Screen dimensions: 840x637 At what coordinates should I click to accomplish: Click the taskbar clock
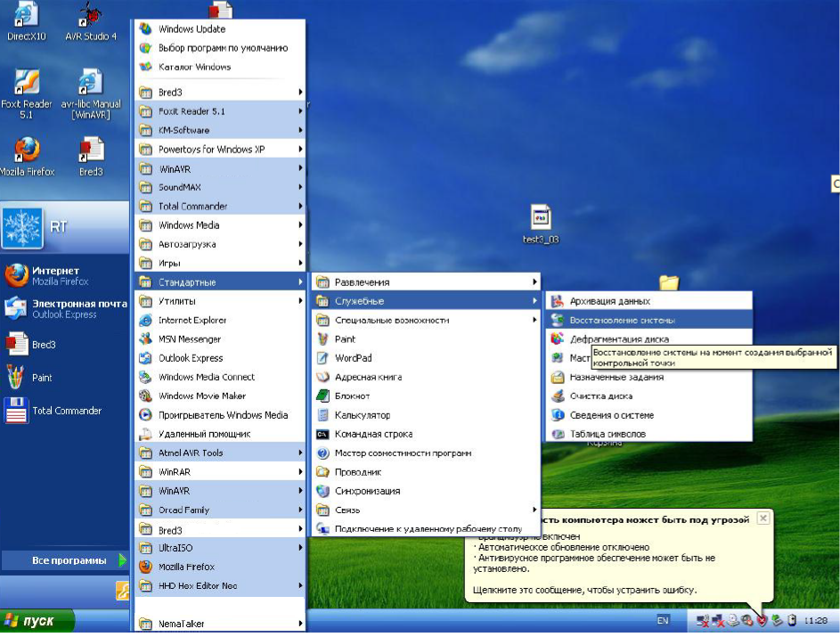tap(815, 620)
